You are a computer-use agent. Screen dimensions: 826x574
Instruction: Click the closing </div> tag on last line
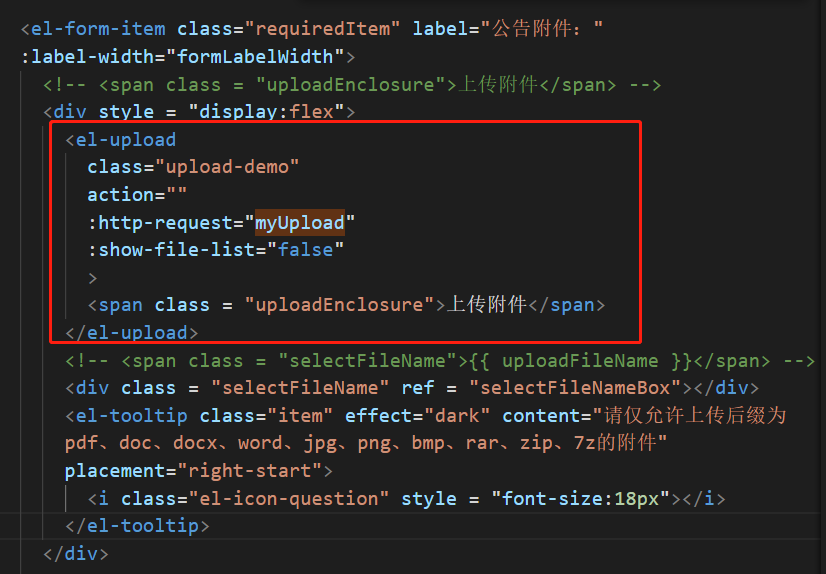coord(76,553)
